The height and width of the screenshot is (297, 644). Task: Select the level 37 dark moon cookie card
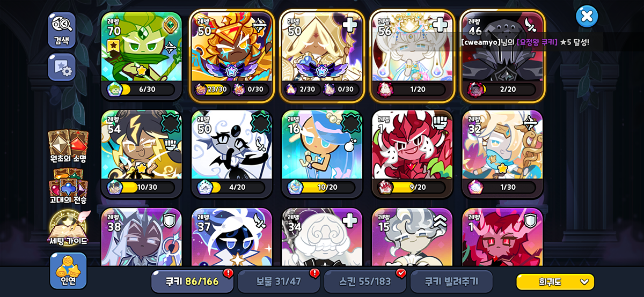232,236
